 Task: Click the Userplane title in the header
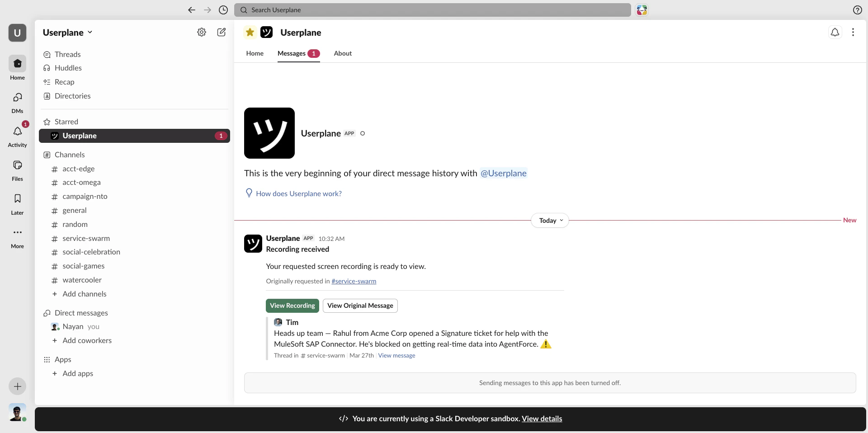(x=301, y=33)
